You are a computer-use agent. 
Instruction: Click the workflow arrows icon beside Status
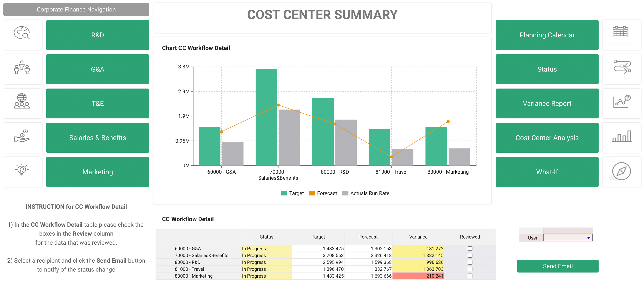point(622,67)
